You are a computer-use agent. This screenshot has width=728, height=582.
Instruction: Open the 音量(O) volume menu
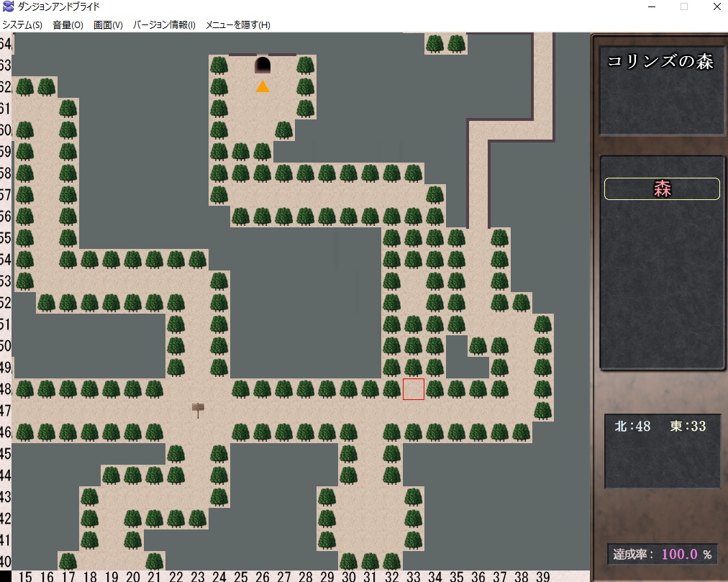(68, 25)
